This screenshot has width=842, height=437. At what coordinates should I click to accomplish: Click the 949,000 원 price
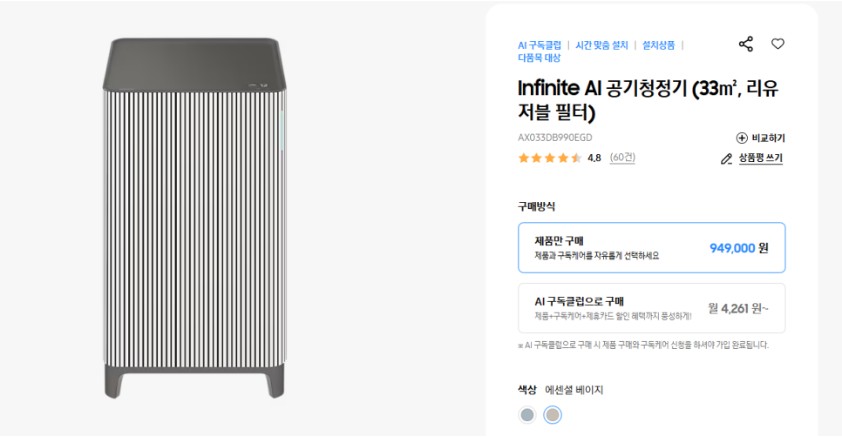click(739, 248)
